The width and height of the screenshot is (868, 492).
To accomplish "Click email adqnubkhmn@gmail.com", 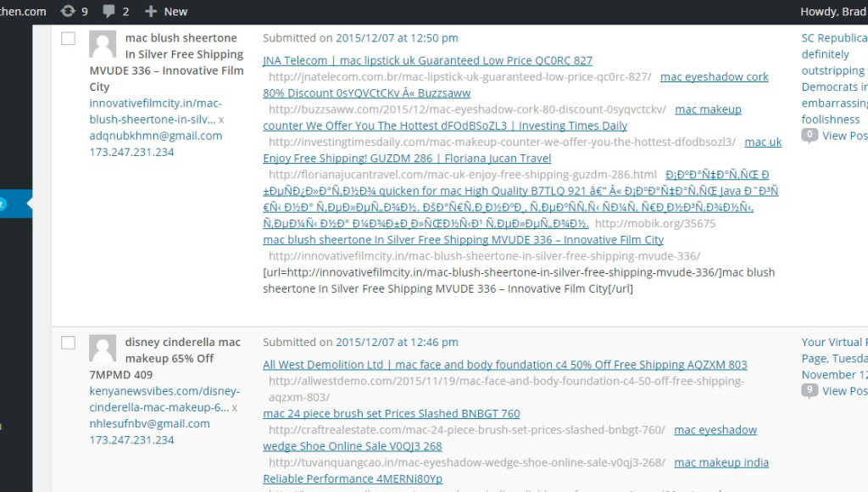I will (x=156, y=136).
